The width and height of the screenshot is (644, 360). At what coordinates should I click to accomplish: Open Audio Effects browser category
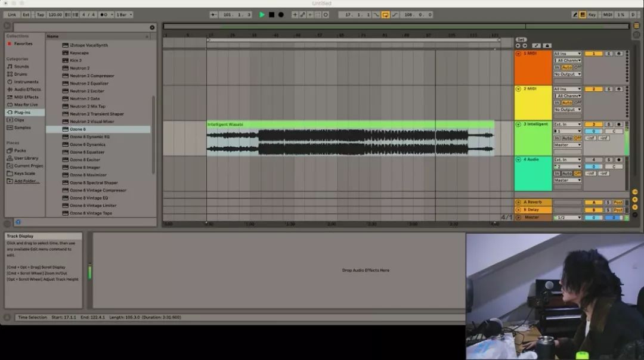[27, 89]
